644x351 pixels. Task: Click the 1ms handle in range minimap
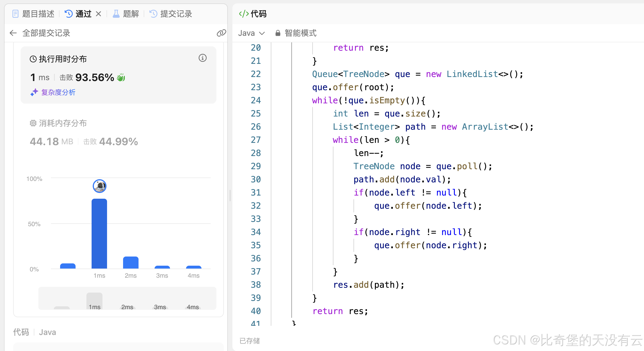point(94,301)
